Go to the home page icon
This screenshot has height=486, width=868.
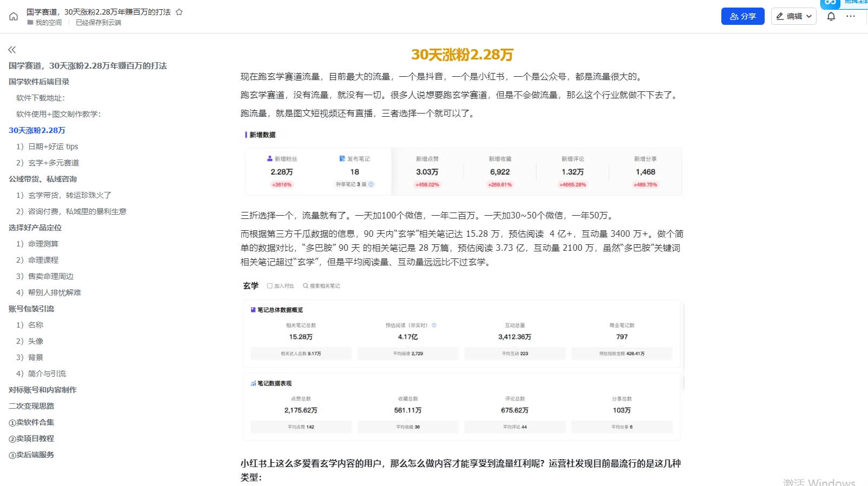coord(14,17)
